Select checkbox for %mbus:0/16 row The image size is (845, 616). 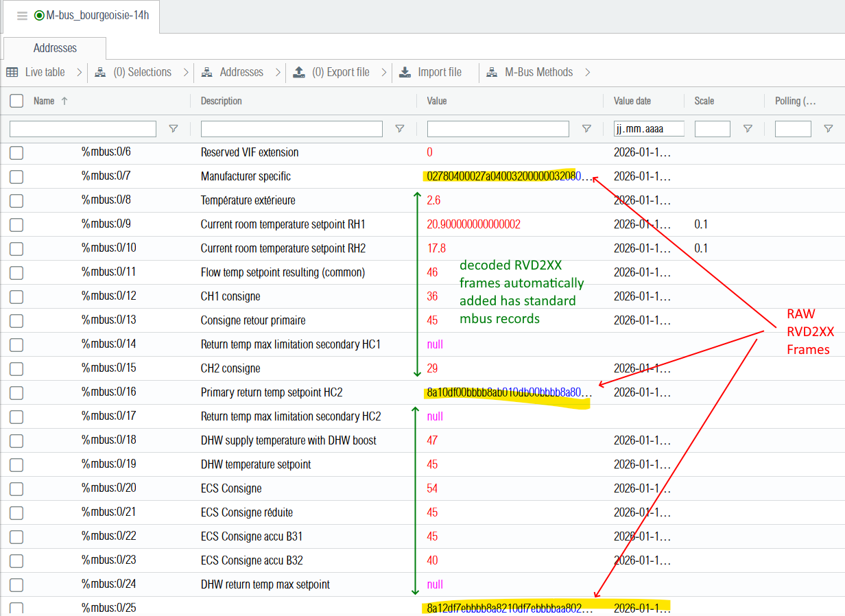(x=16, y=392)
